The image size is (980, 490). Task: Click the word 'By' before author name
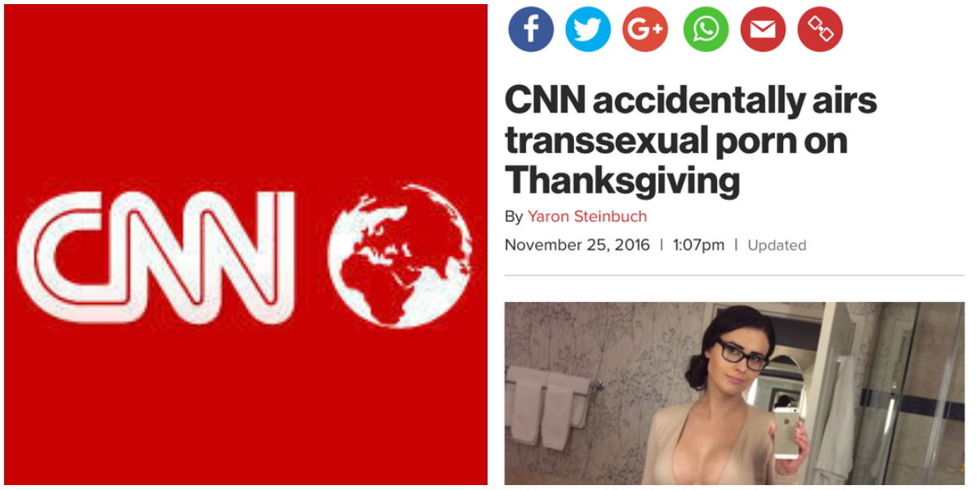pos(514,216)
